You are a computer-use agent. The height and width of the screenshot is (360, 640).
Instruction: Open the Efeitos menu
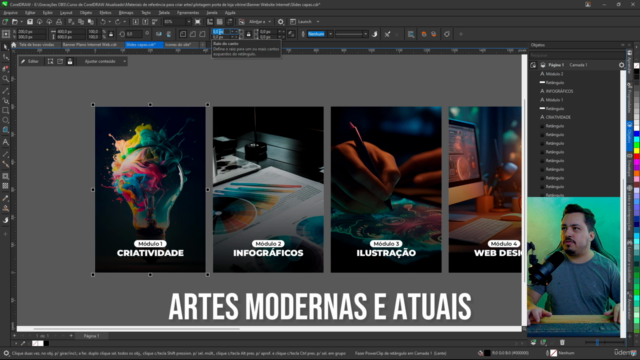coord(105,13)
